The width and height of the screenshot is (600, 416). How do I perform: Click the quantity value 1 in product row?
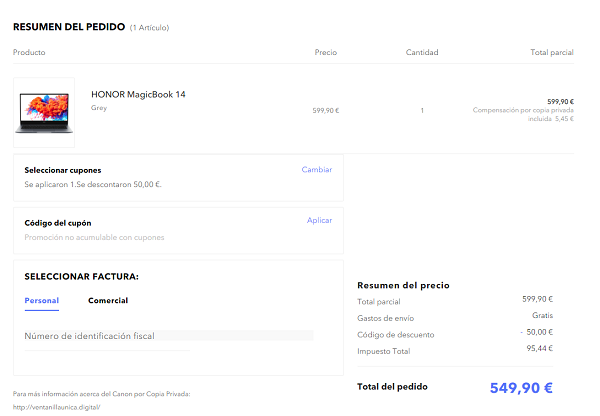pyautogui.click(x=422, y=110)
